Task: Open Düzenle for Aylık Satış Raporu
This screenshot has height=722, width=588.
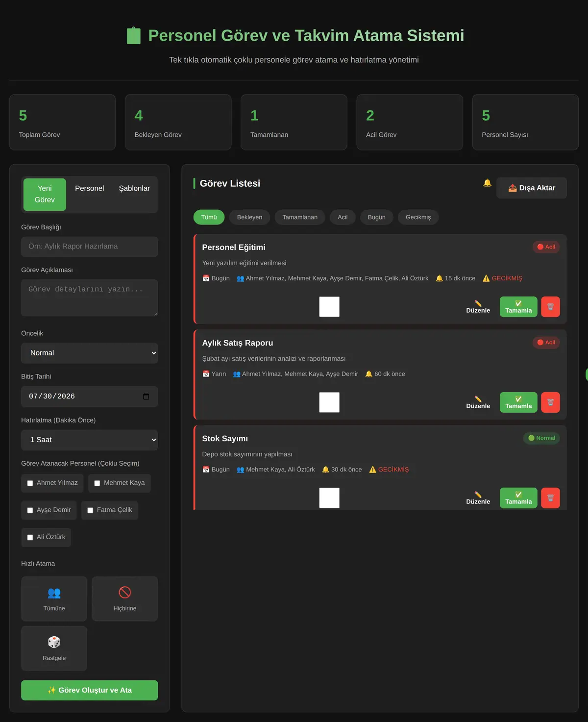Action: (x=478, y=402)
